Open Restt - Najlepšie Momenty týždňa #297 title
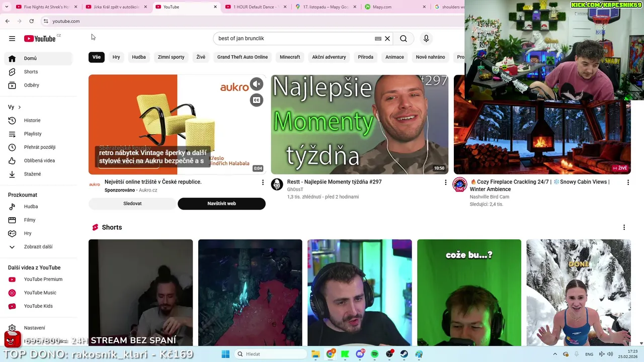 tap(334, 182)
